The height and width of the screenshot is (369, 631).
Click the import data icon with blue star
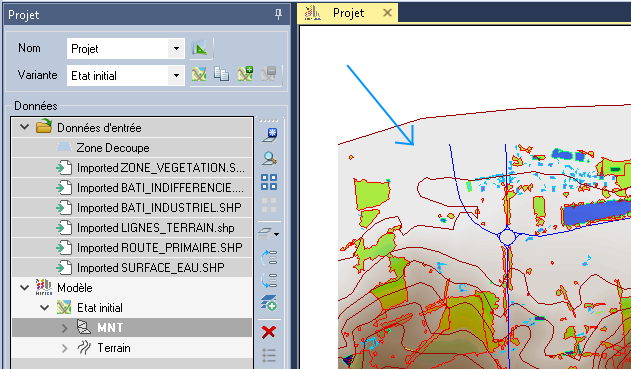coord(269,135)
